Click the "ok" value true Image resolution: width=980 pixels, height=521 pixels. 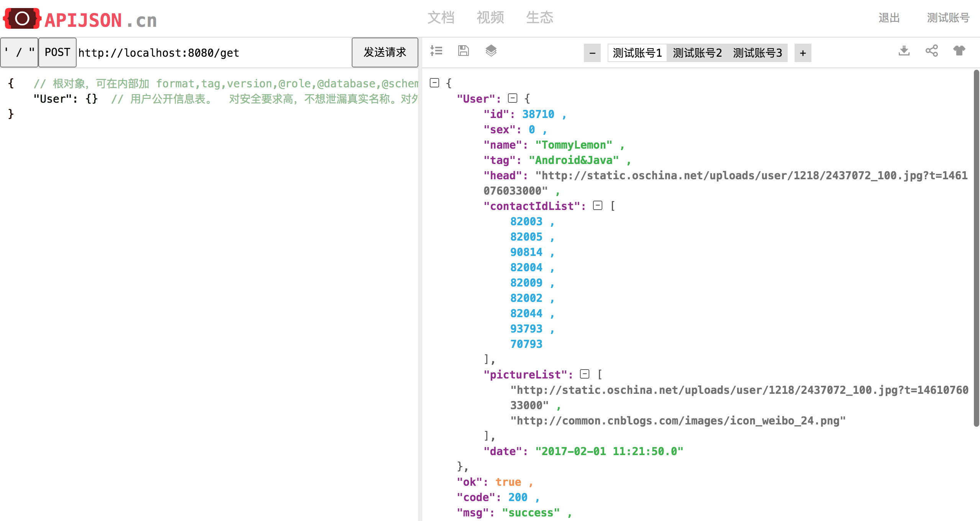click(x=508, y=482)
